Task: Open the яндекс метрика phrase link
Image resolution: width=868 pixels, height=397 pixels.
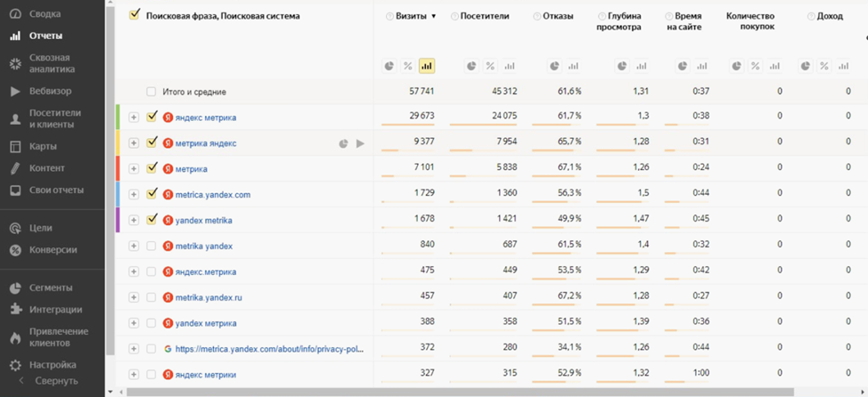Action: pos(206,117)
